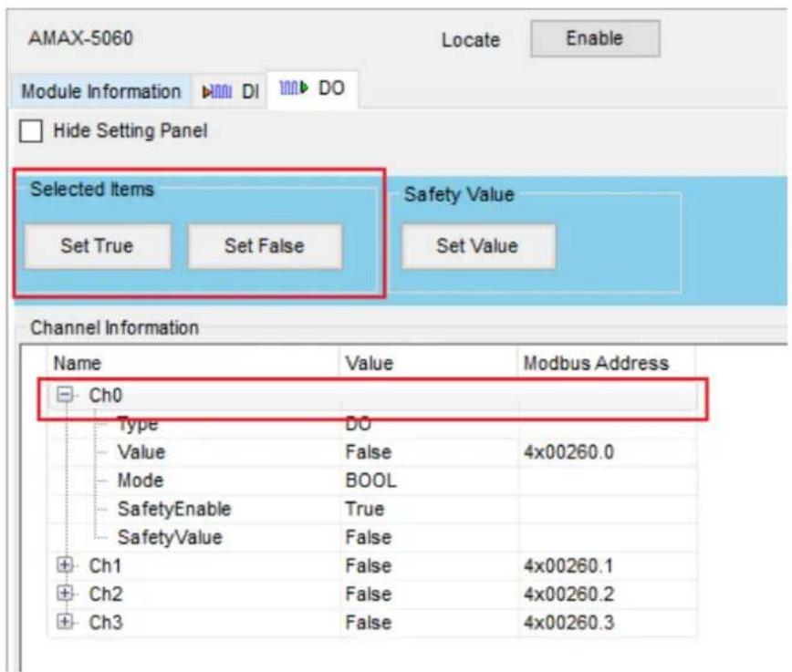The height and width of the screenshot is (672, 792).
Task: Select the Ch3 row
Action: click(372, 622)
